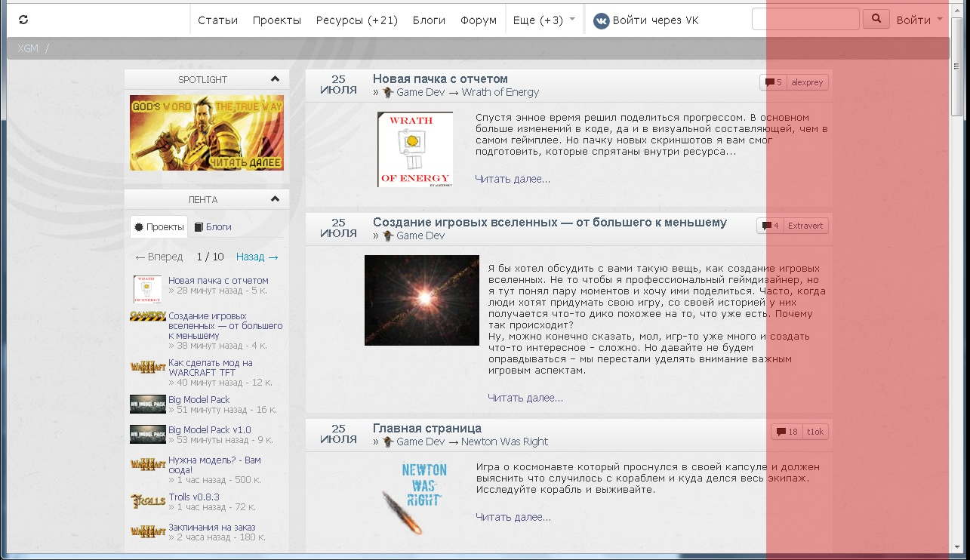Click the SPOTLIGHT panel heading text
970x560 pixels.
[x=202, y=79]
